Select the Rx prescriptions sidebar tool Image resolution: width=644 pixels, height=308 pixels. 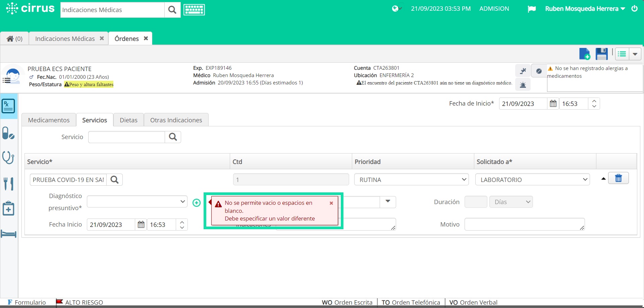[x=8, y=106]
